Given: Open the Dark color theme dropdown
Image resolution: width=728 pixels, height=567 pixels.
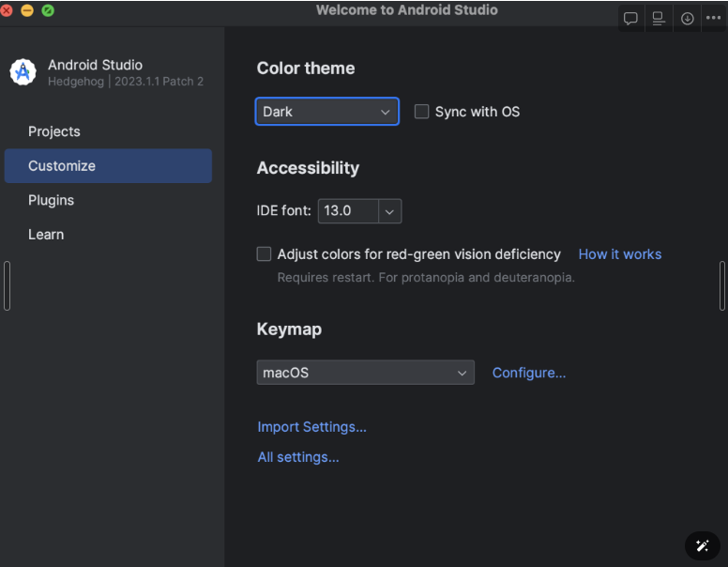Looking at the screenshot, I should [x=326, y=112].
